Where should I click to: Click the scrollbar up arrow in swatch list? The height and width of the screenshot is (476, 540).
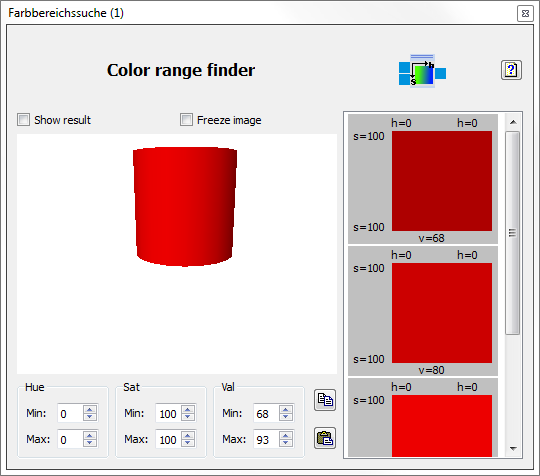coord(513,122)
